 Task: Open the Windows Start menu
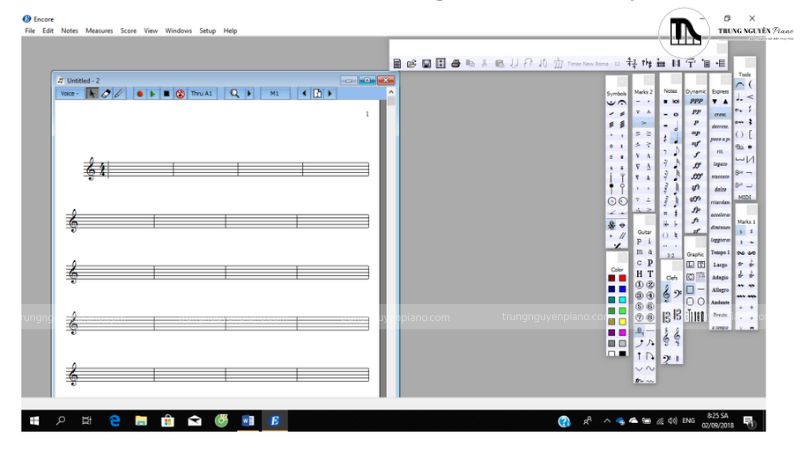[35, 420]
